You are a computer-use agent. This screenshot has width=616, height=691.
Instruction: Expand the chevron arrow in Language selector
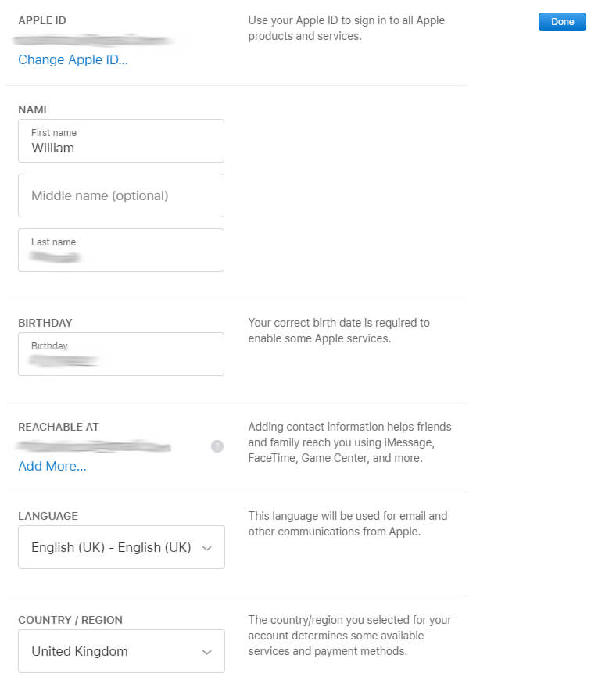point(207,548)
